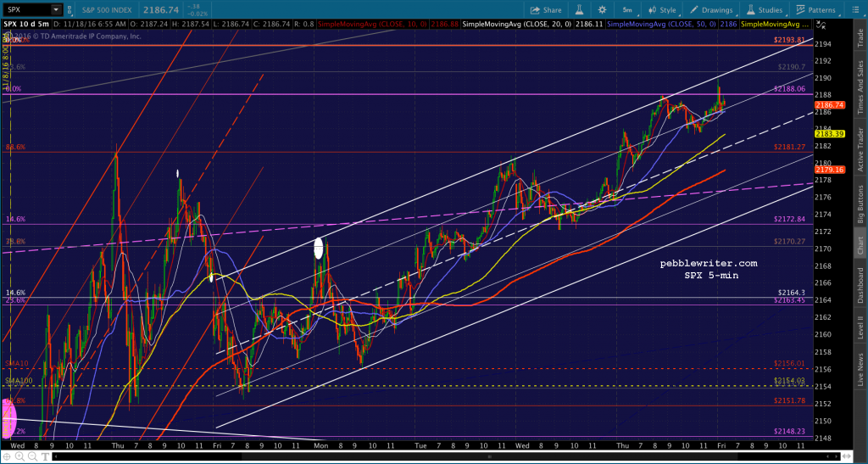
Task: Open the Drawings menu
Action: click(711, 10)
